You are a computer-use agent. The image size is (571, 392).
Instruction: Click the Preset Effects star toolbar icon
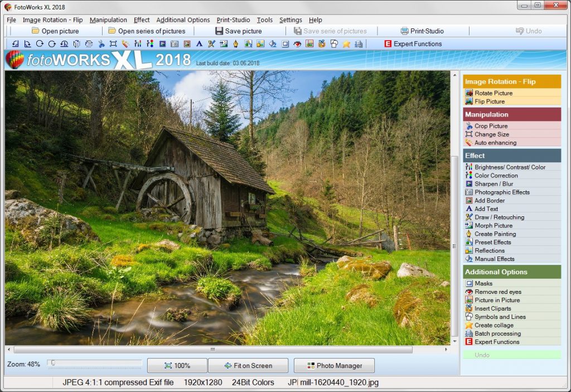point(346,43)
